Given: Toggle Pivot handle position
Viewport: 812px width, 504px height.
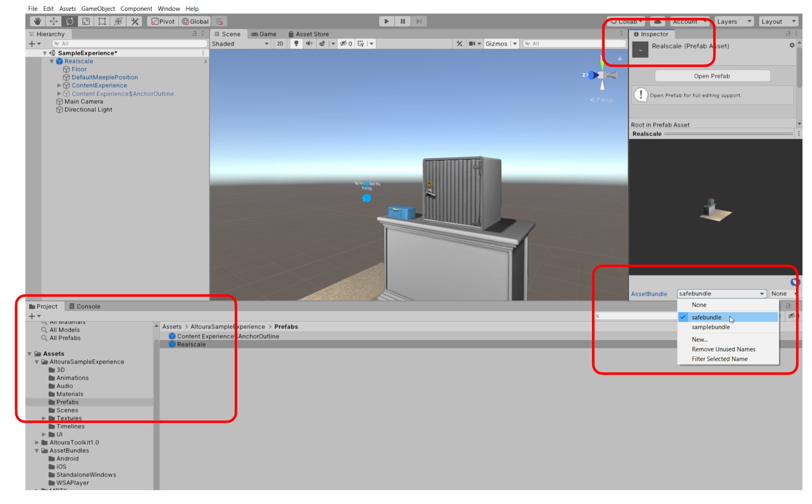Looking at the screenshot, I should (x=163, y=21).
